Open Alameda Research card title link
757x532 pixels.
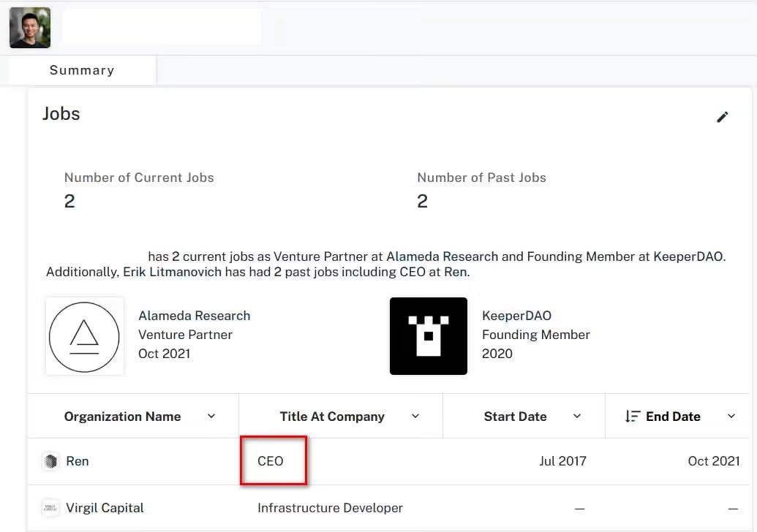point(195,316)
